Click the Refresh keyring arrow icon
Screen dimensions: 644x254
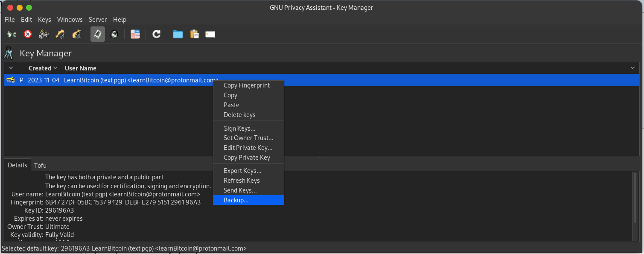click(x=157, y=34)
